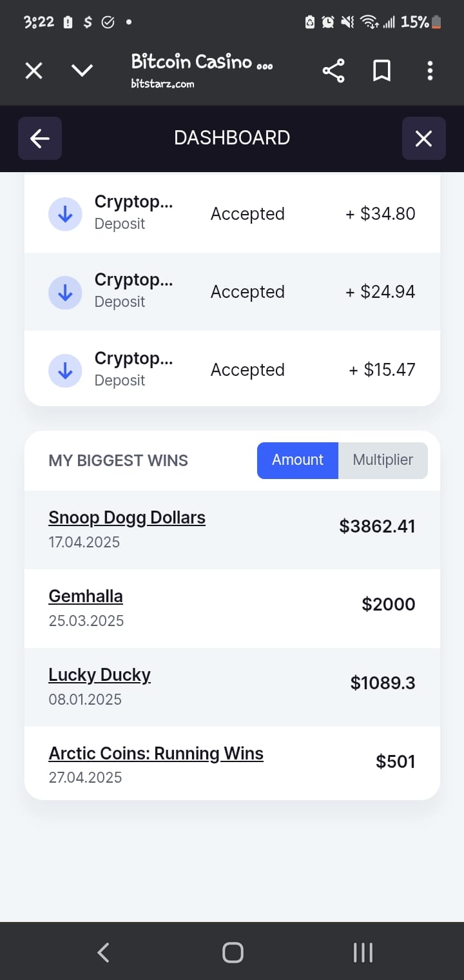Open the Lucky Ducky game link
Viewport: 464px width, 980px height.
[99, 675]
